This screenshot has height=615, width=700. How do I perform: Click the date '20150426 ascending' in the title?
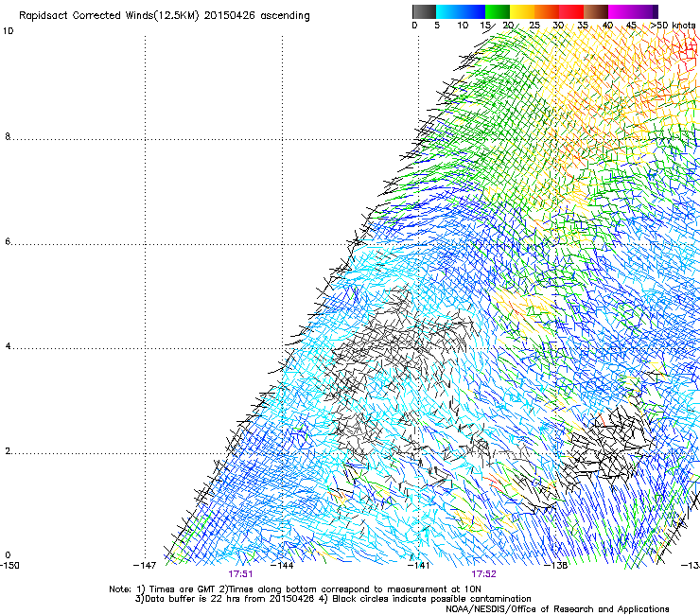click(256, 16)
